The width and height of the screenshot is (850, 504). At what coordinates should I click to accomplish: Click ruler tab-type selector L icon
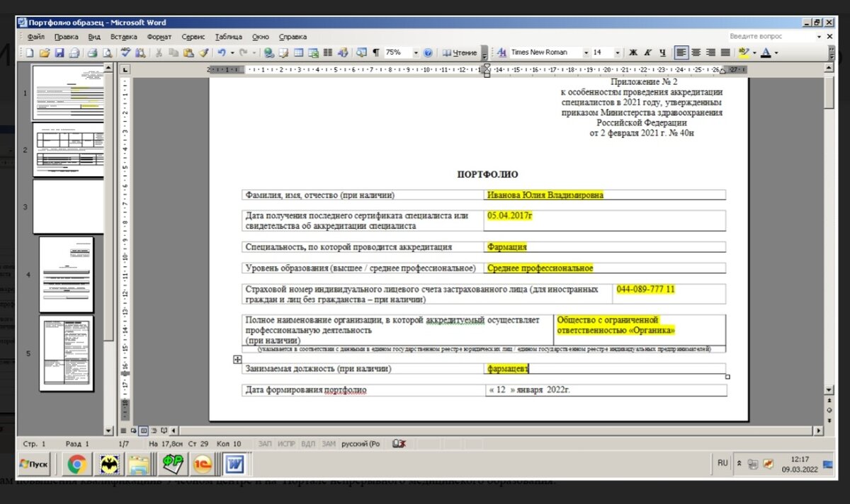pos(125,69)
